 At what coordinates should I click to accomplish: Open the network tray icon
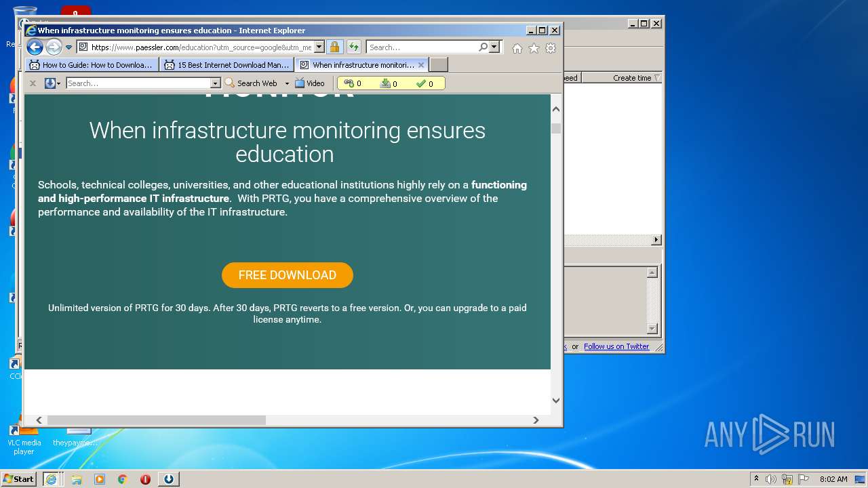pos(787,479)
